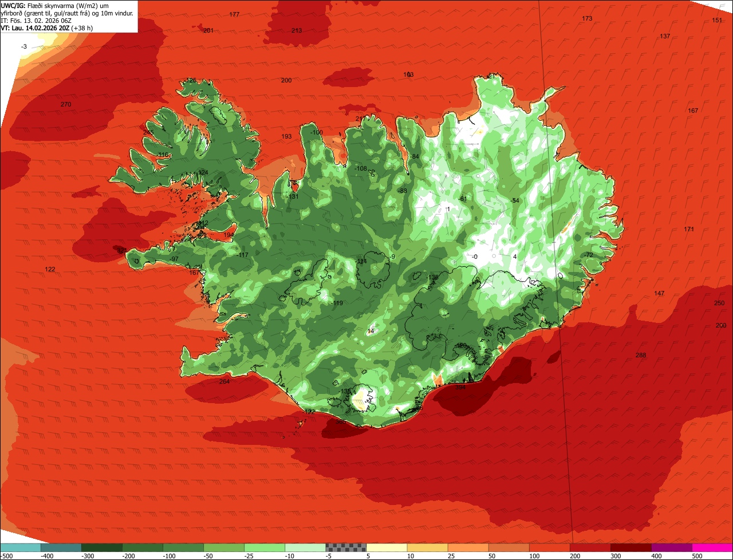Viewport: 733px width, 560px height.
Task: Click the purple legend swatch between 400 and 500
Action: (672, 547)
